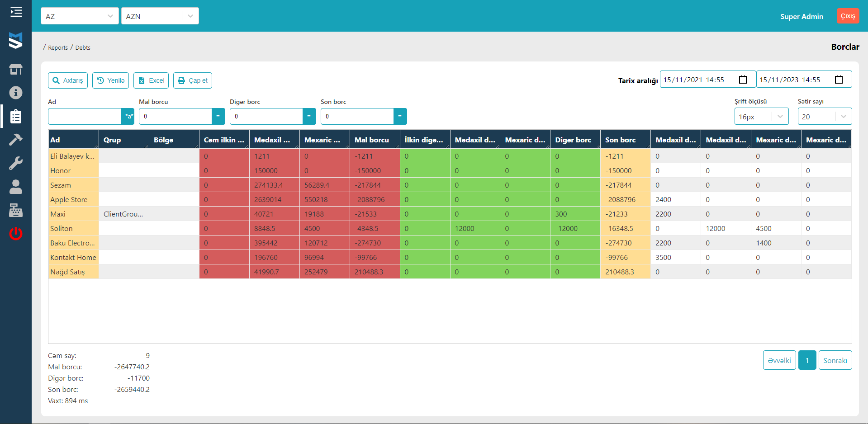Sort by the Ad column header
This screenshot has height=424, width=868.
73,140
